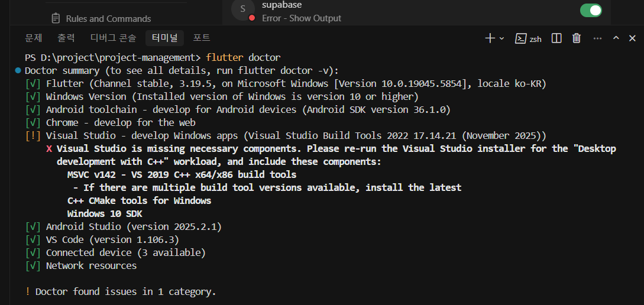Screen dimensions: 644x305
Task: Switch to the 문제 (Problems) tab
Action: coord(34,38)
